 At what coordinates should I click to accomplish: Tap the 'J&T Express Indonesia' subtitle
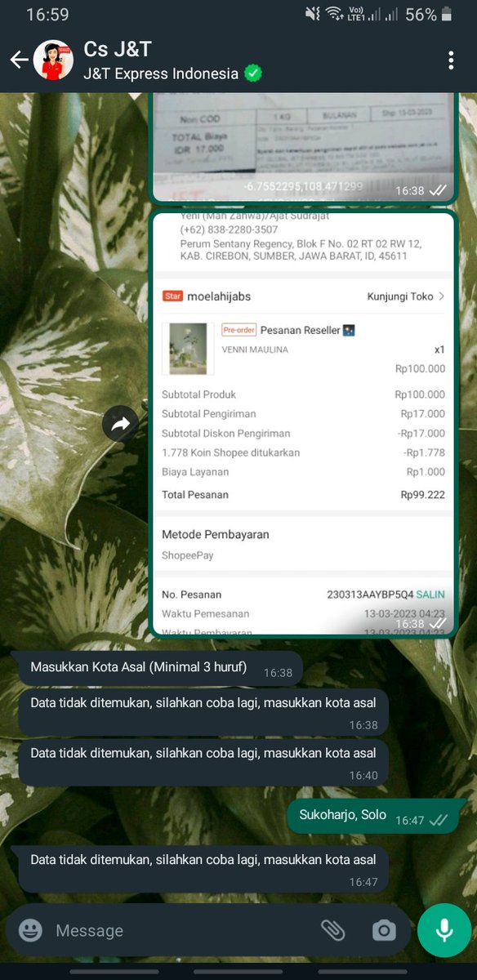(x=161, y=73)
